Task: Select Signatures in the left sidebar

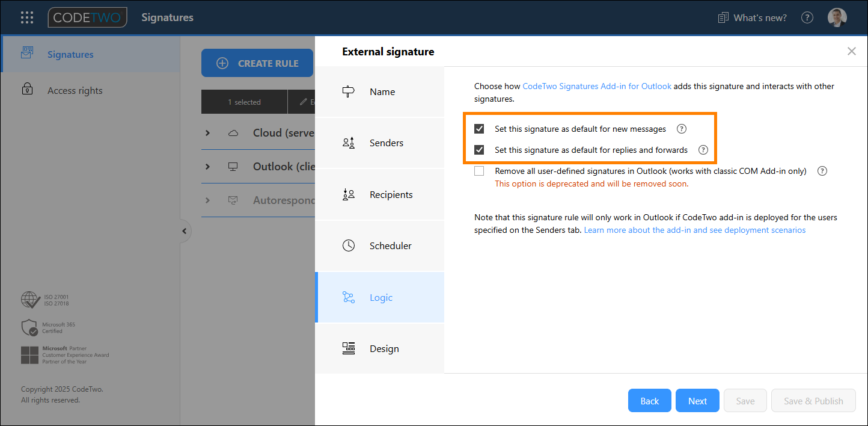Action: point(90,54)
